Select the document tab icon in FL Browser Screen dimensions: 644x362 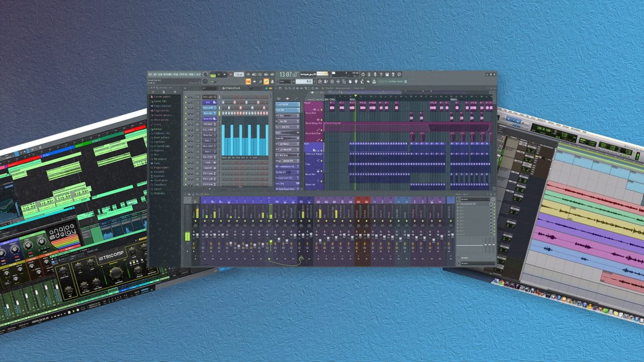coord(164,92)
